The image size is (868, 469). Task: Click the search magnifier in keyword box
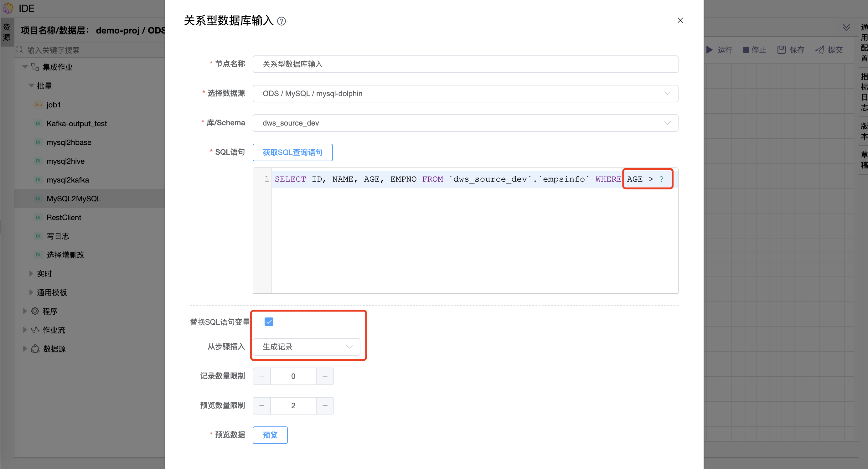tap(19, 50)
